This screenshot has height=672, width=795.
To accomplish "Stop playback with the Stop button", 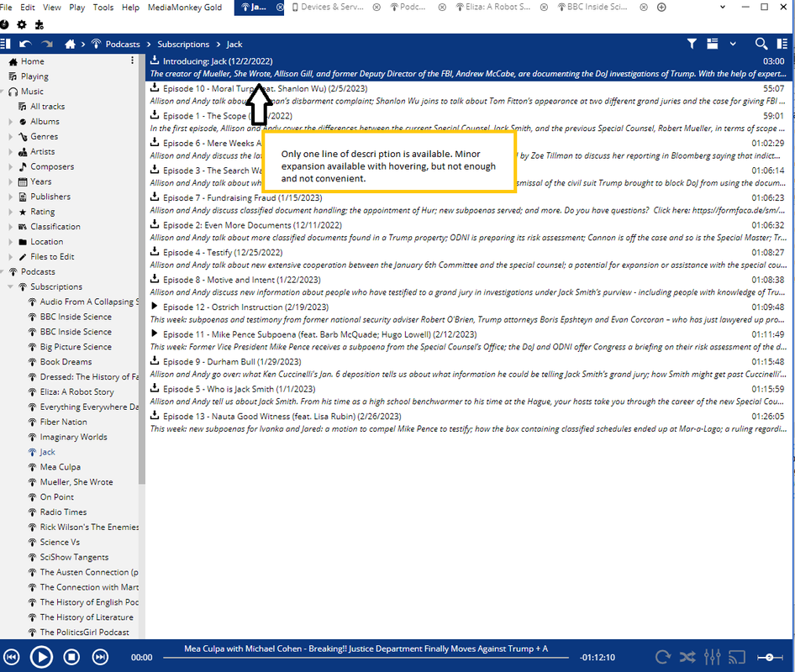I will [x=71, y=658].
